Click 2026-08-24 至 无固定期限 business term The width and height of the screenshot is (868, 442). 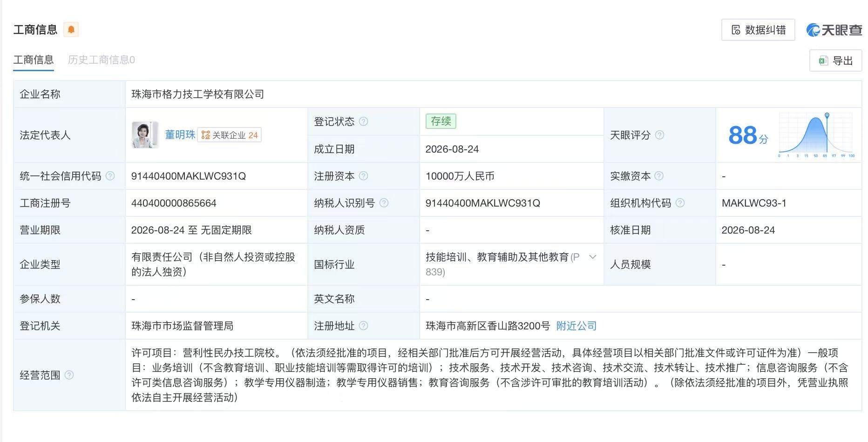(x=191, y=230)
